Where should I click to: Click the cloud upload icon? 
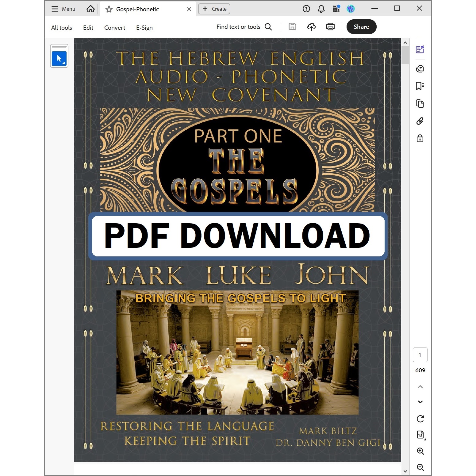point(311,27)
